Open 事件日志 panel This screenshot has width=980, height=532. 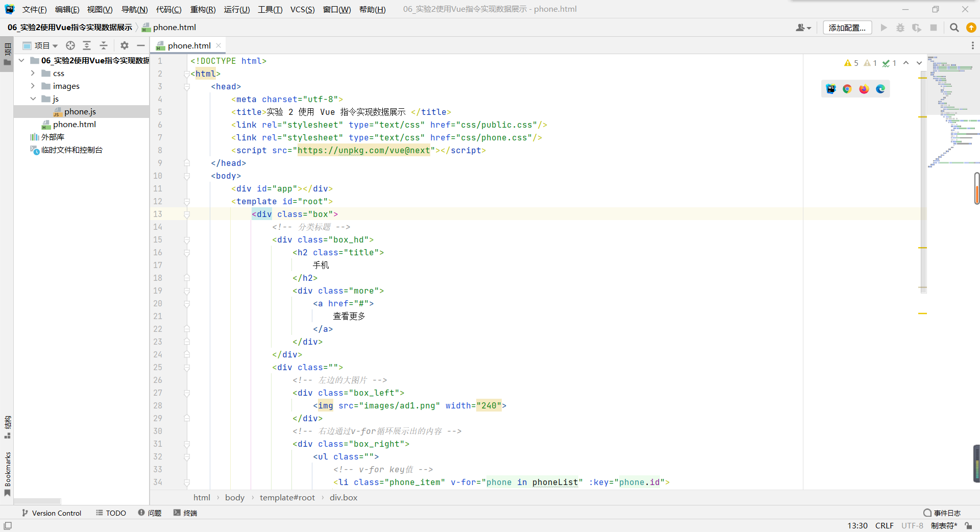(942, 513)
